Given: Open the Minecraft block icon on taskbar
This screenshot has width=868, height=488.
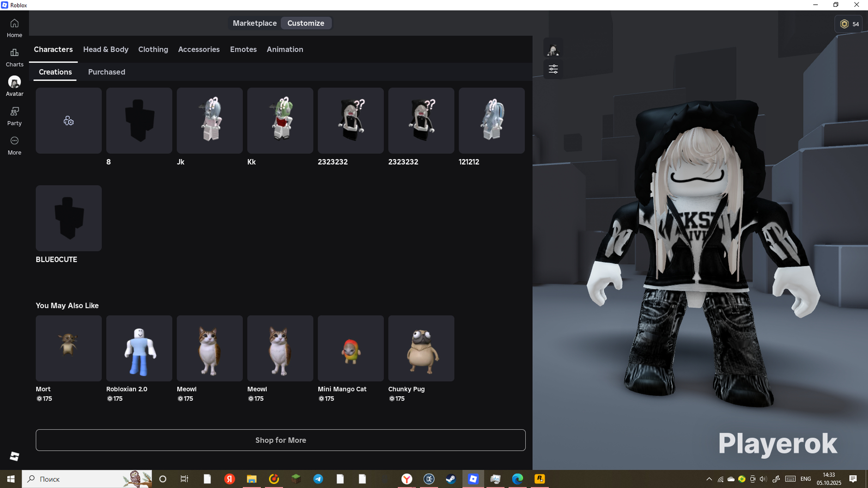Looking at the screenshot, I should click(296, 479).
